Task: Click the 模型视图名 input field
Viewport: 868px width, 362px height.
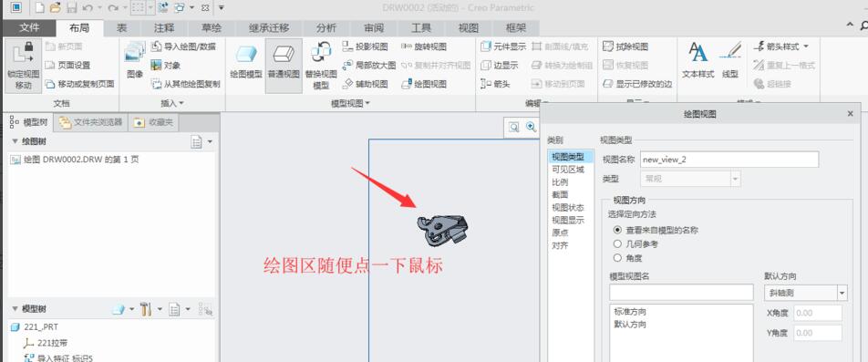Action: [x=681, y=293]
